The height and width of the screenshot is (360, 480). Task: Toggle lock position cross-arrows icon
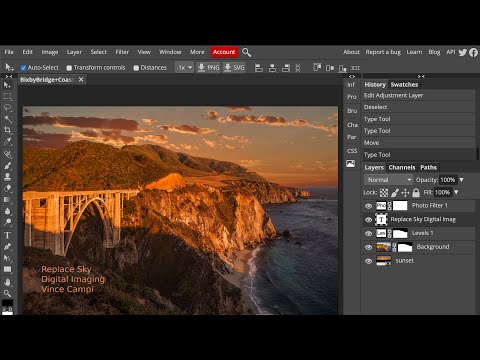[x=405, y=192]
